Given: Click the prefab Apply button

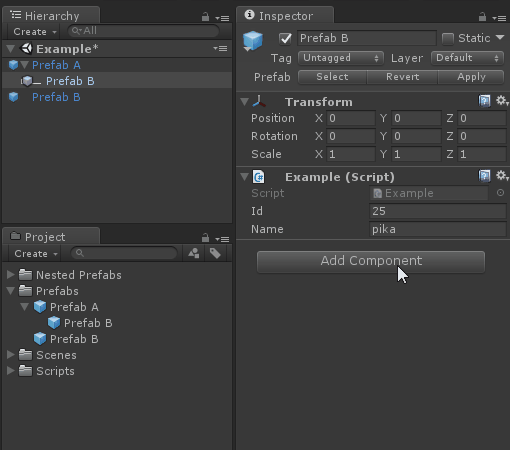Looking at the screenshot, I should click(471, 77).
